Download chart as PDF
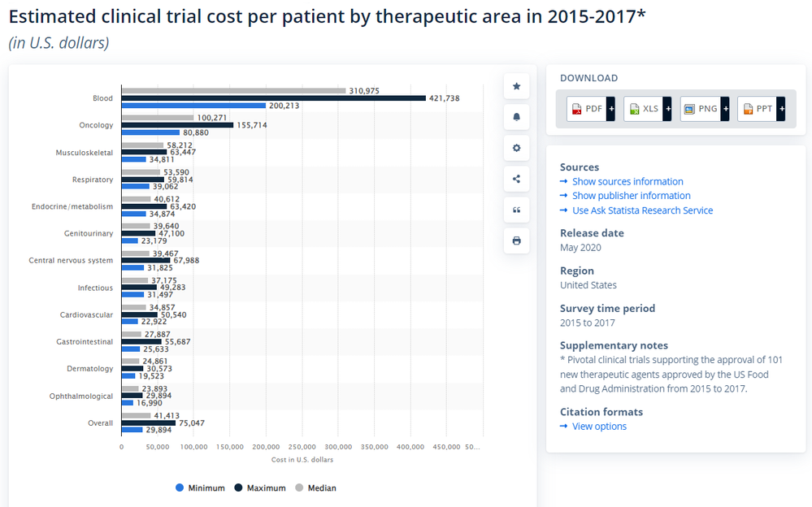This screenshot has width=812, height=507. pos(586,109)
